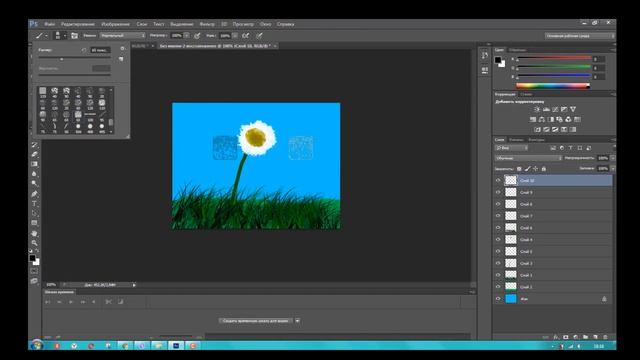Select the Path Selection tool
The image size is (640, 360).
click(x=34, y=213)
